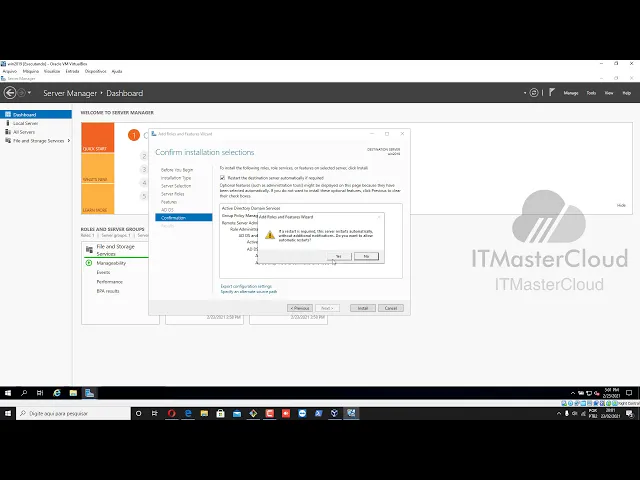The height and width of the screenshot is (480, 640).
Task: Click the Cancel button in the wizard
Action: [391, 308]
